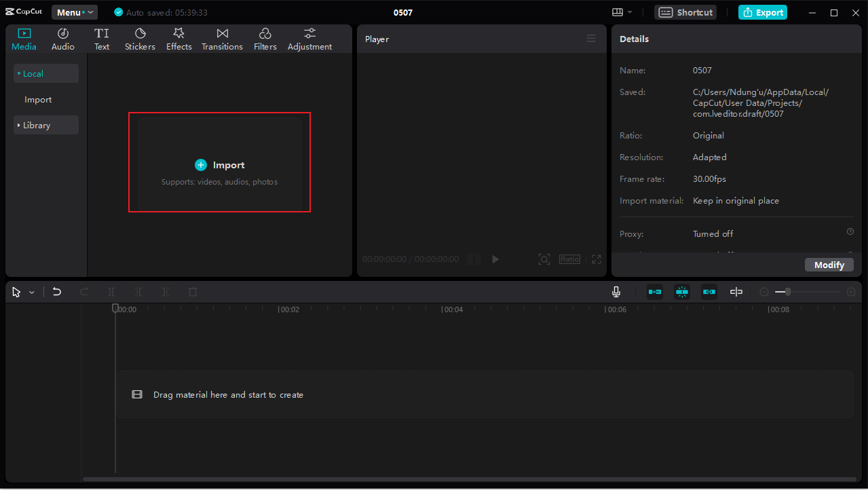Click the play button in Player
Viewport: 868px width, 490px height.
pos(495,259)
